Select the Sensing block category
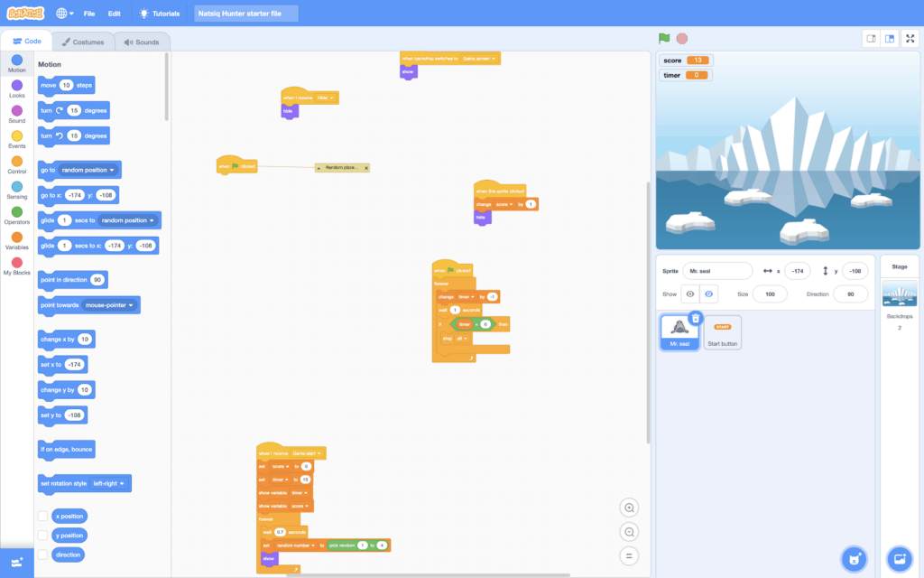Image resolution: width=924 pixels, height=578 pixels. point(17,191)
